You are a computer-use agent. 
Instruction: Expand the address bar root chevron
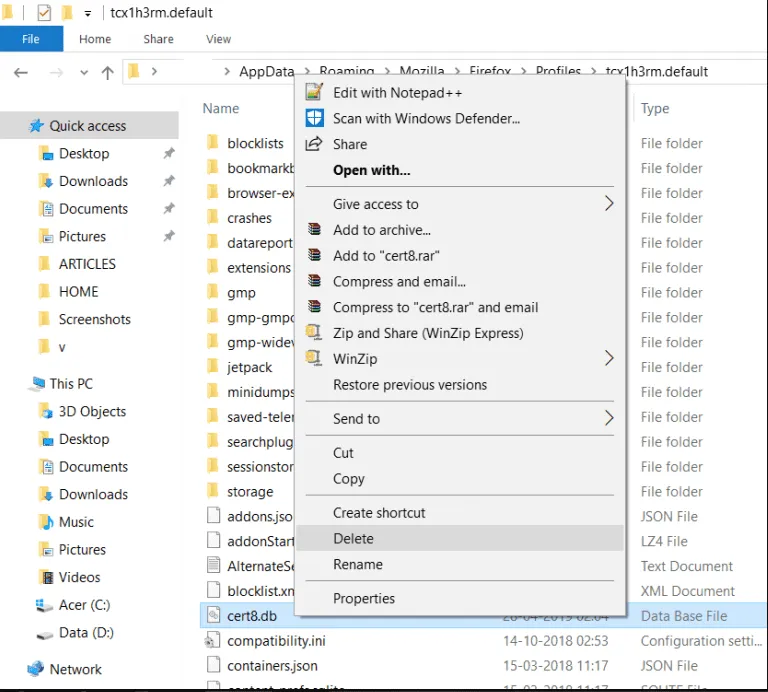154,72
